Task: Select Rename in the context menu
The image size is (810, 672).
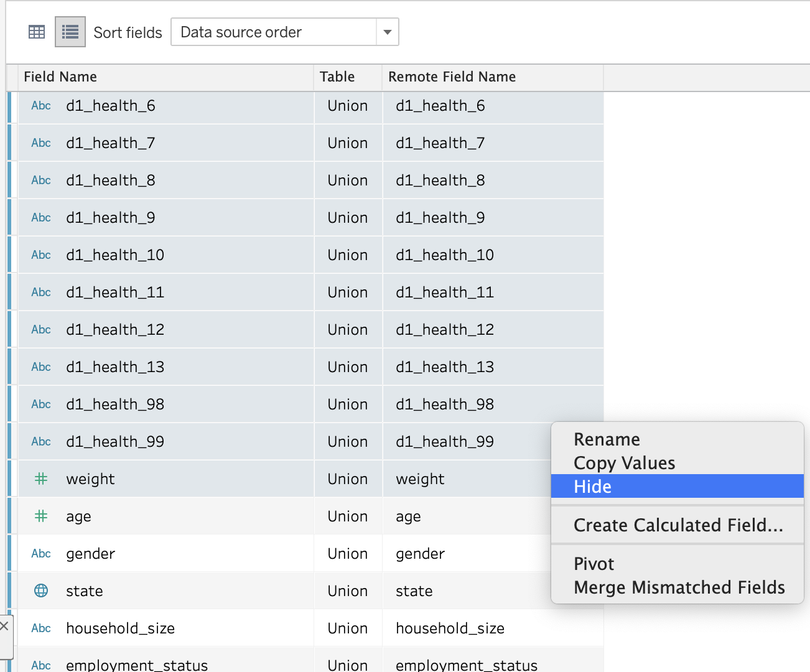Action: [x=607, y=439]
